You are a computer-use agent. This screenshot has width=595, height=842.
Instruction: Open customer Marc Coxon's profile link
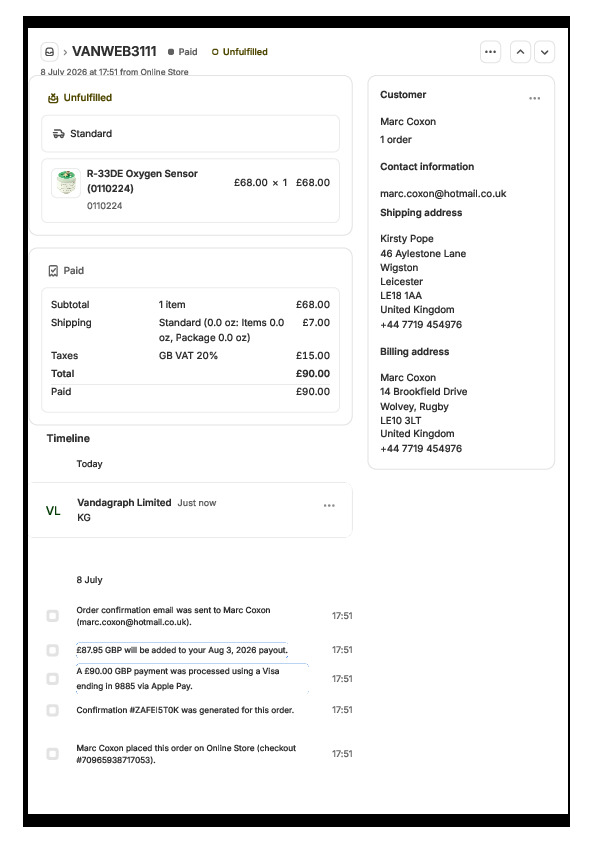[408, 122]
